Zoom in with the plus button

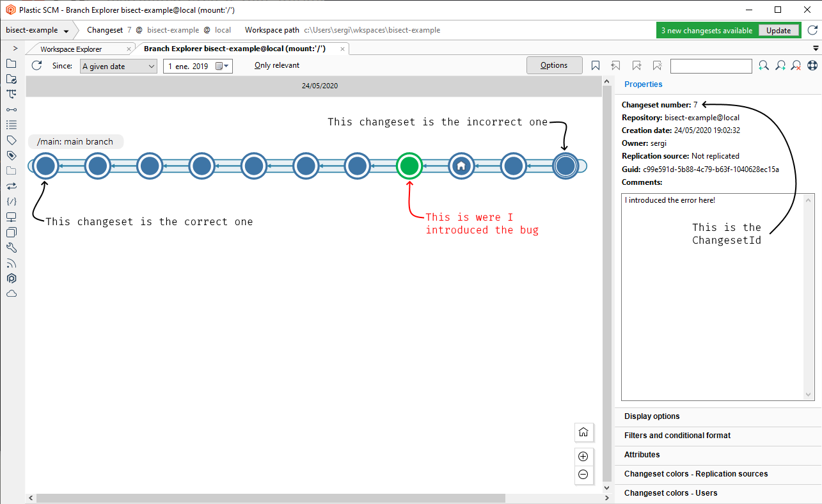click(x=583, y=457)
